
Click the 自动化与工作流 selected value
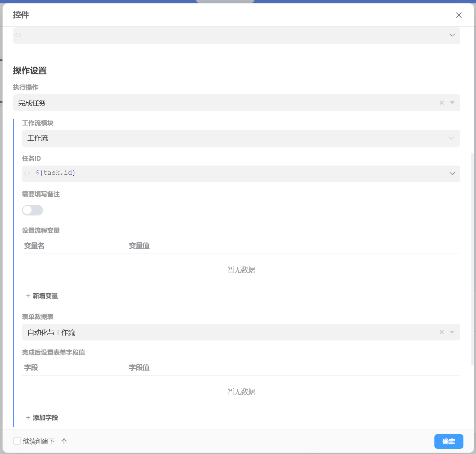tap(51, 332)
